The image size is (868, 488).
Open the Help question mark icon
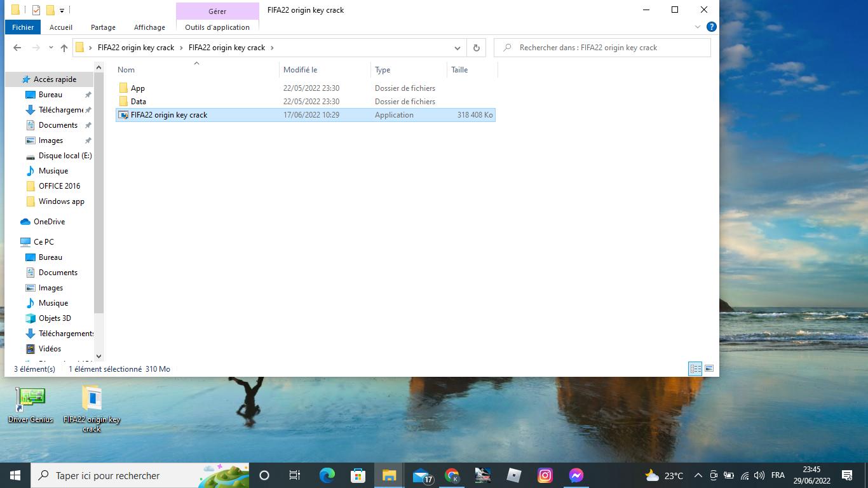[x=712, y=27]
